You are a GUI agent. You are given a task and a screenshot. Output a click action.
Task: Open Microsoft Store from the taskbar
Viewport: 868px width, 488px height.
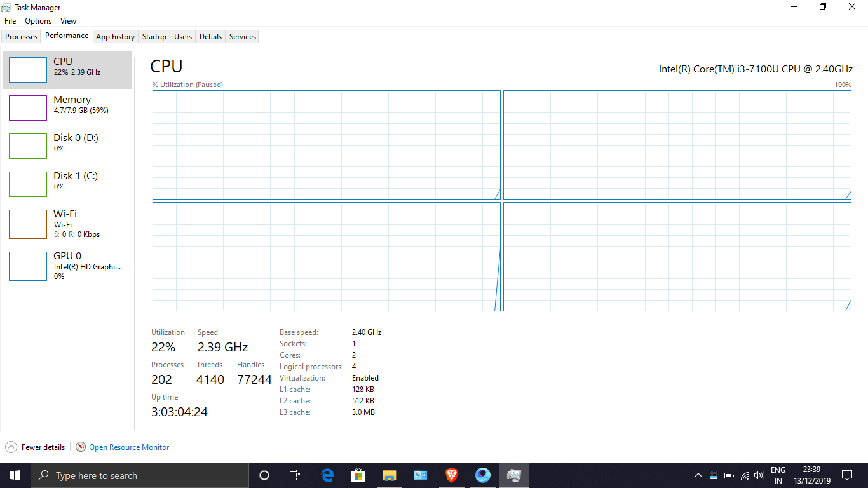[358, 475]
